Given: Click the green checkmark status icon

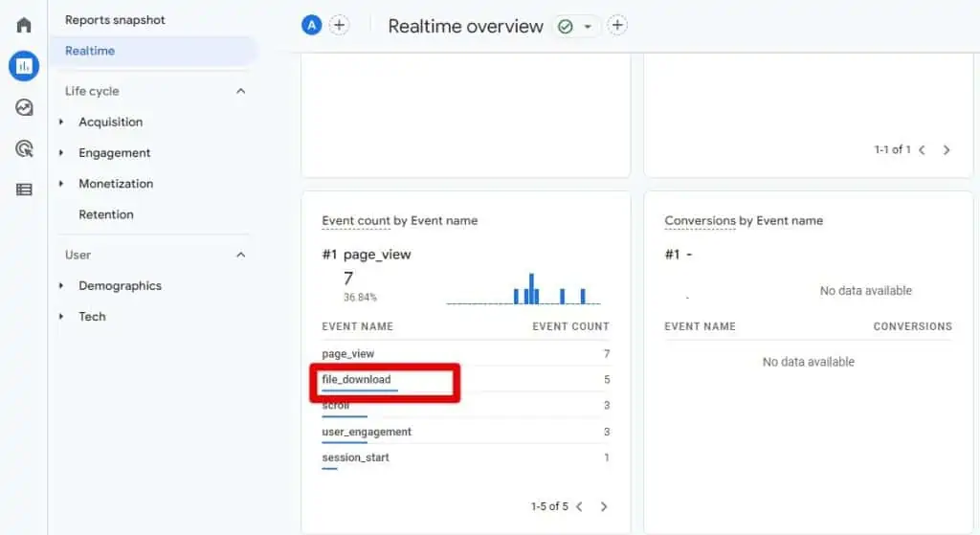Looking at the screenshot, I should (565, 26).
